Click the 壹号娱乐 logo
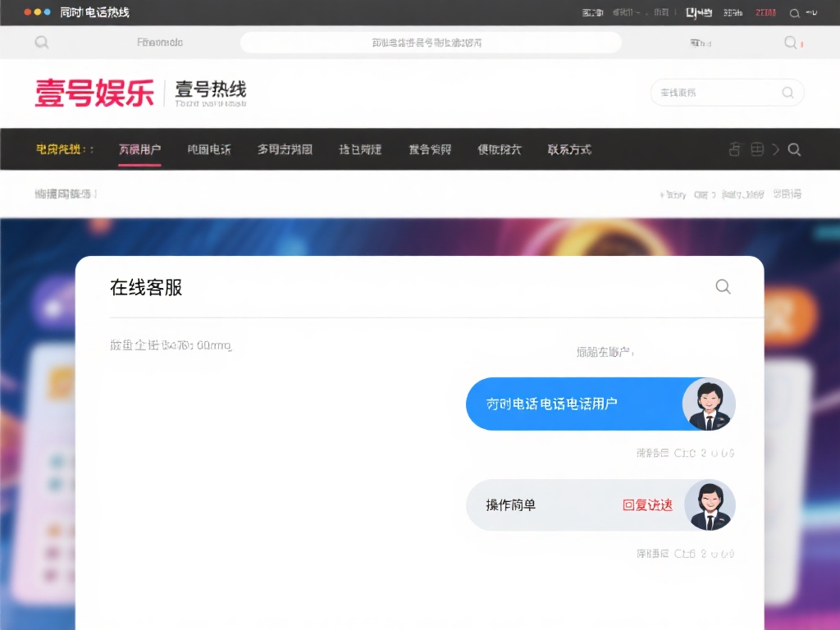The image size is (840, 630). (93, 93)
